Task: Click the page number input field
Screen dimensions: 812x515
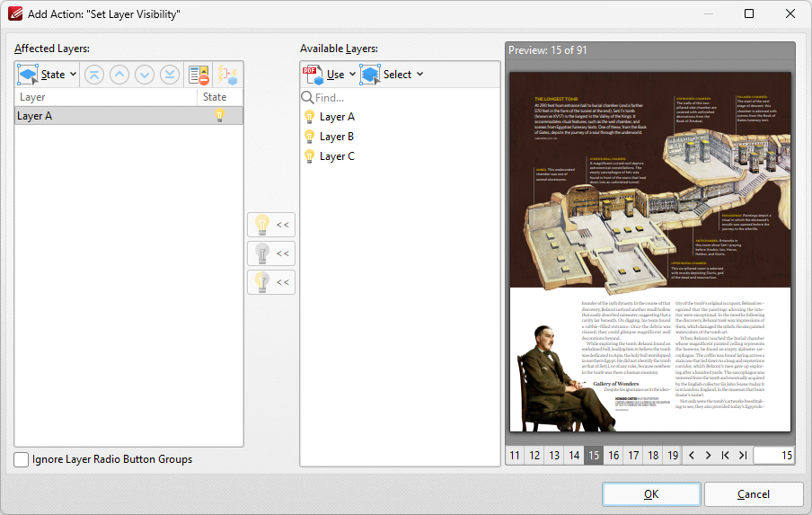Action: (x=773, y=456)
